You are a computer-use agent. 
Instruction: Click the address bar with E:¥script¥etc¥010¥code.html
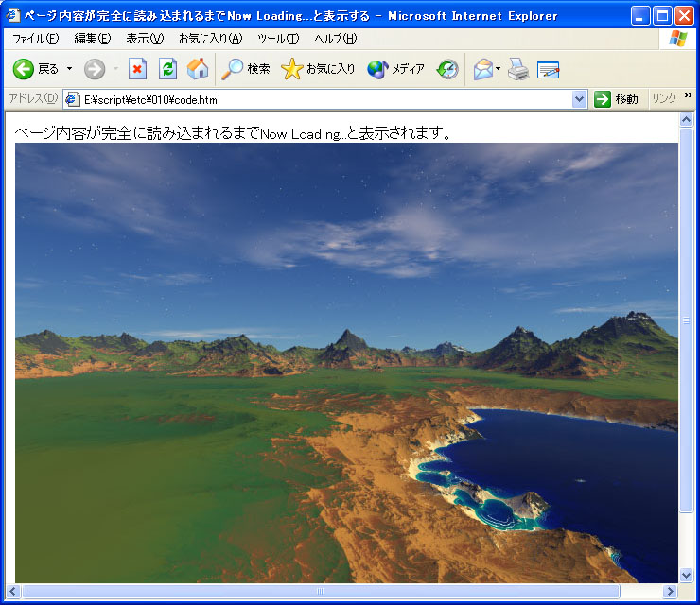click(x=326, y=99)
